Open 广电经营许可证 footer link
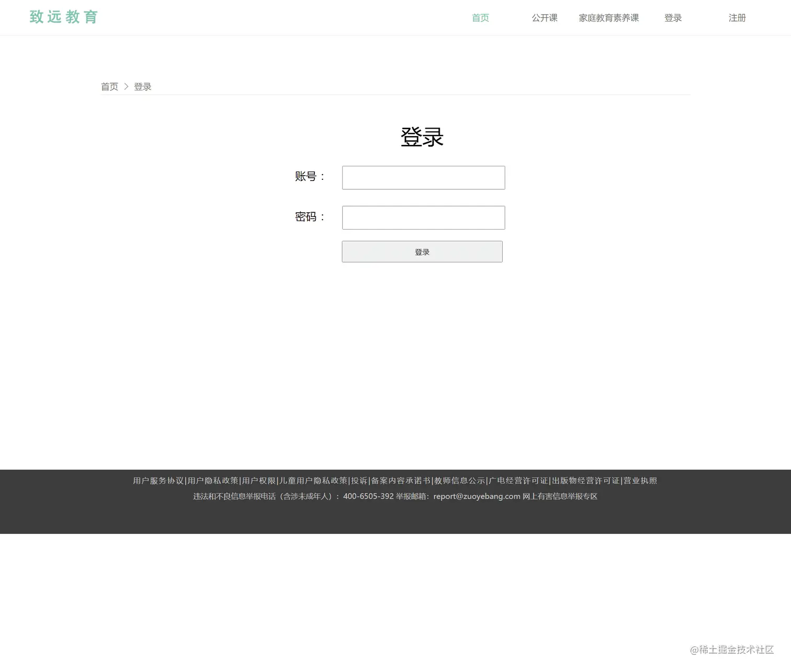 (x=518, y=481)
